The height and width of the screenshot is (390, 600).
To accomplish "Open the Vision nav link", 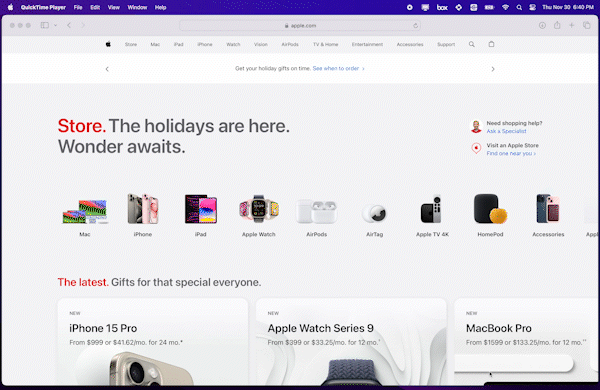I will pyautogui.click(x=261, y=44).
